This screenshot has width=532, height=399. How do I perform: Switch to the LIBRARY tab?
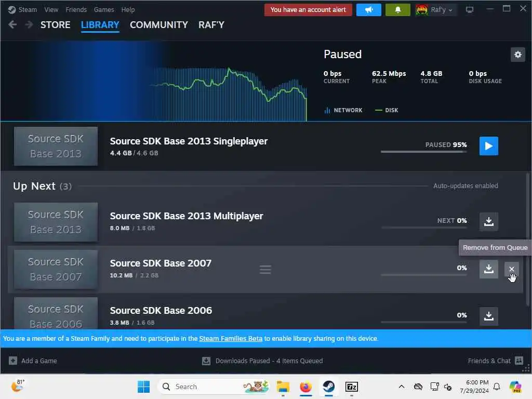100,25
